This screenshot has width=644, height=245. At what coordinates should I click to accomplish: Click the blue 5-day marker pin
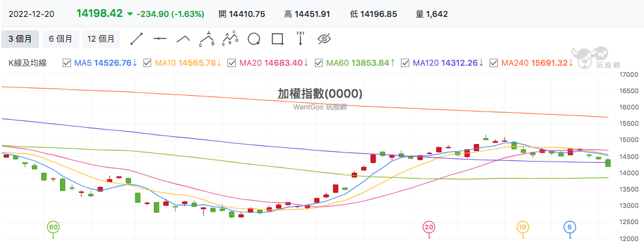(570, 227)
